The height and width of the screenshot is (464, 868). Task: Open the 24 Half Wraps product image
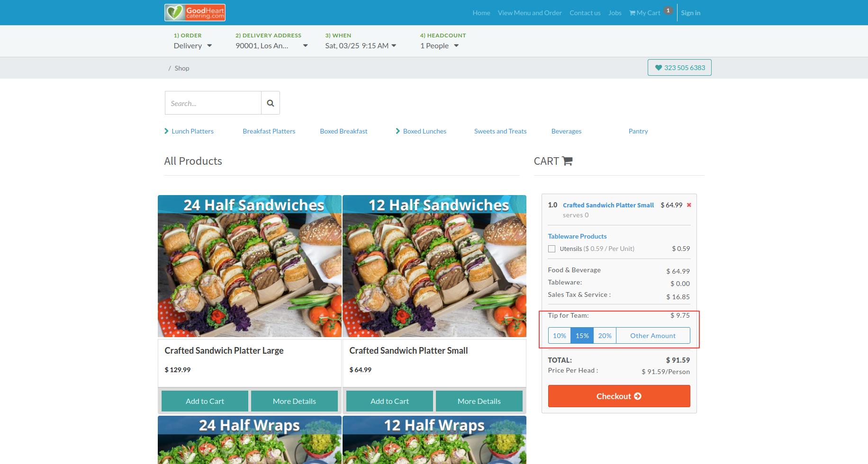coord(250,440)
